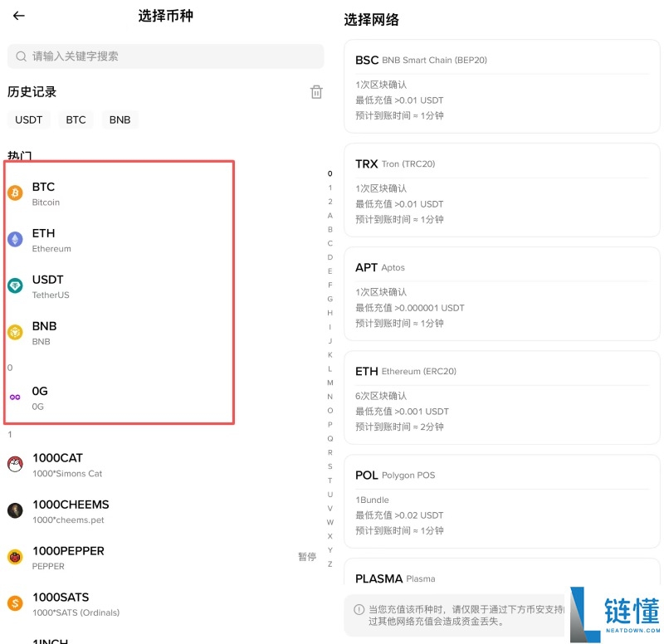The image size is (664, 644).
Task: Jump to index letter A
Action: point(330,216)
